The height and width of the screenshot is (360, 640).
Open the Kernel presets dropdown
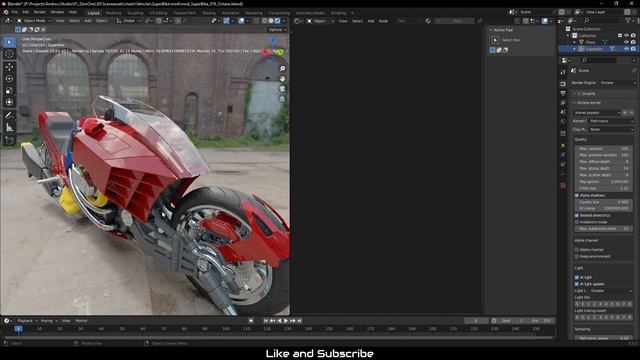(x=597, y=113)
